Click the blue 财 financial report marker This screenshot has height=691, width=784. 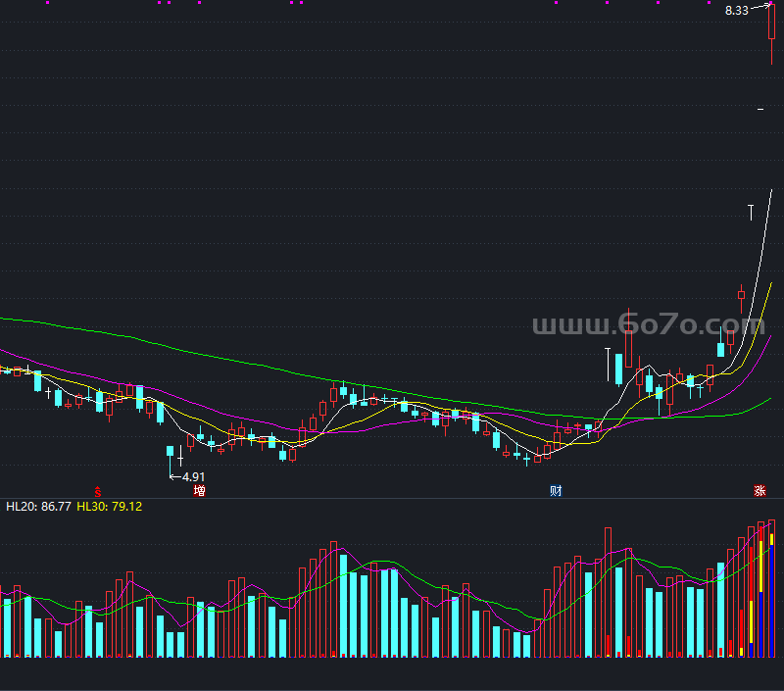coord(556,490)
